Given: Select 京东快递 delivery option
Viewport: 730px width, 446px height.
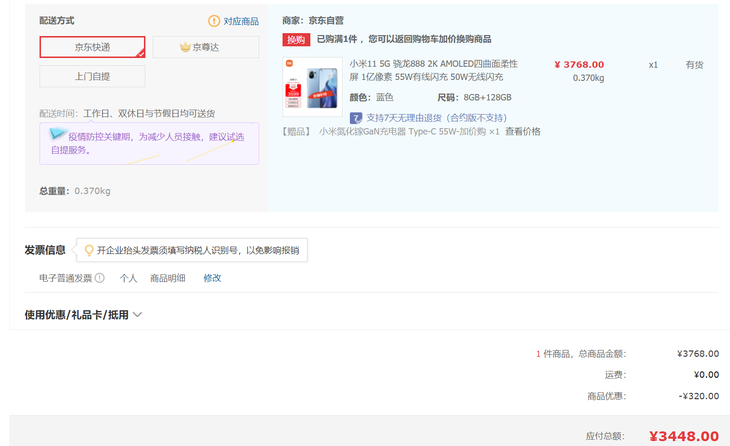Looking at the screenshot, I should (92, 47).
